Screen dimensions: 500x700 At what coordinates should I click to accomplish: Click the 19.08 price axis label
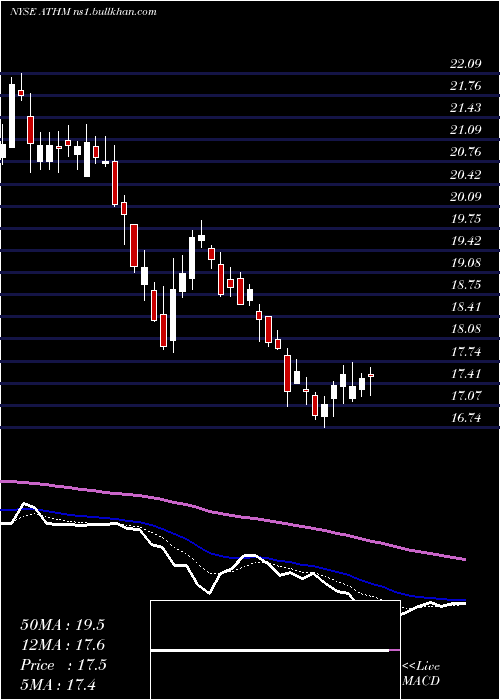pos(466,262)
